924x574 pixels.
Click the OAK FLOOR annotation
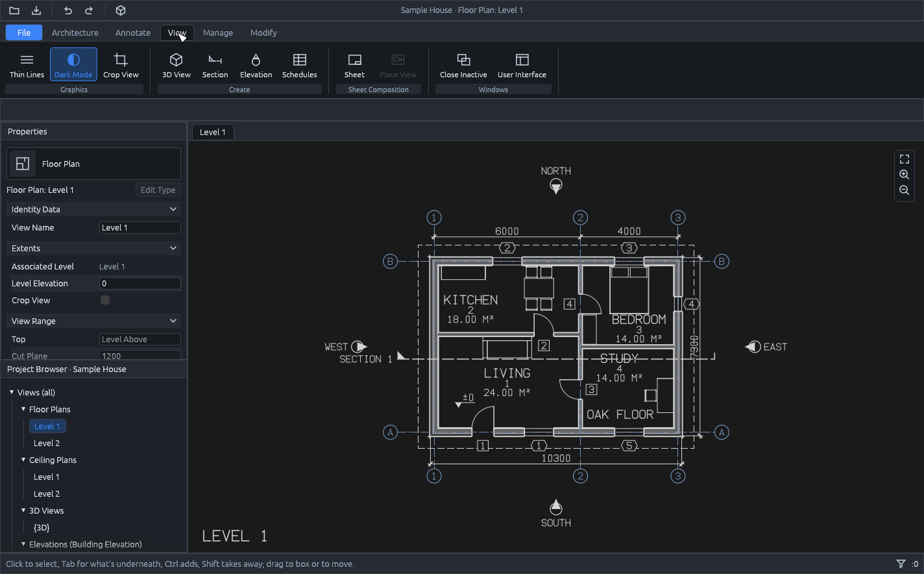(620, 414)
